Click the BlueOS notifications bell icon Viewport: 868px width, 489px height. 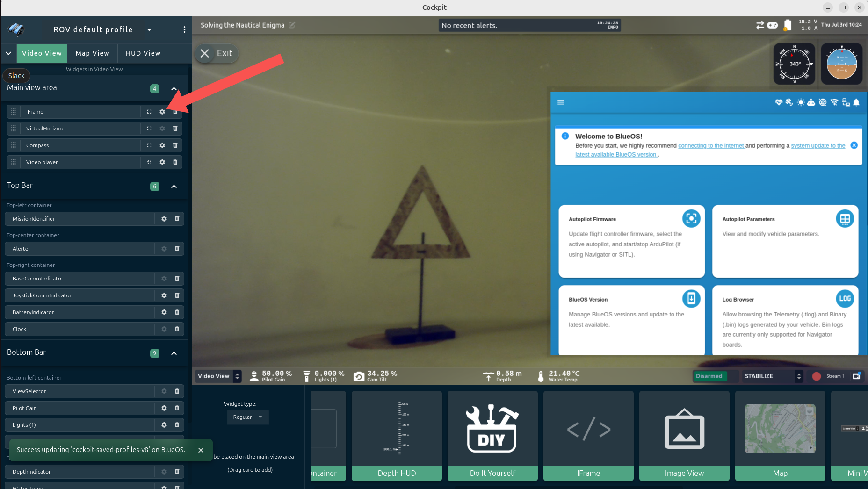(856, 102)
